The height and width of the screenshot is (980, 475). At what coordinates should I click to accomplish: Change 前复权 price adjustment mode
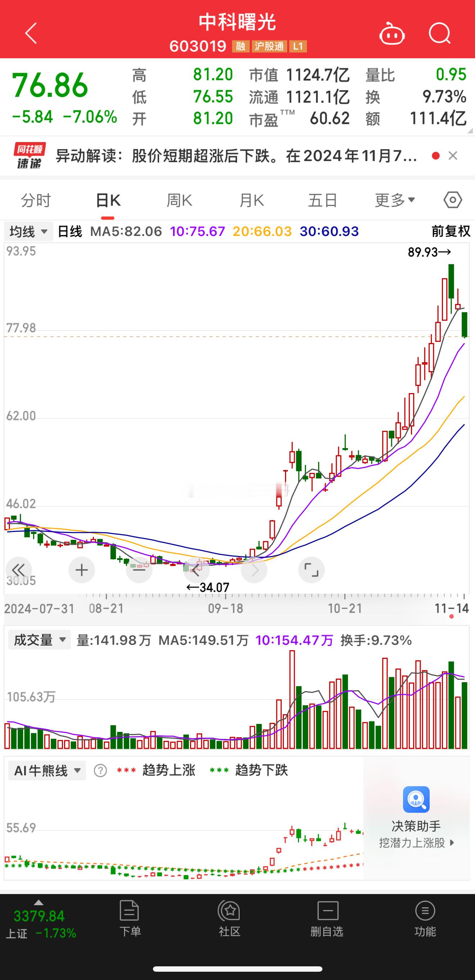point(451,231)
